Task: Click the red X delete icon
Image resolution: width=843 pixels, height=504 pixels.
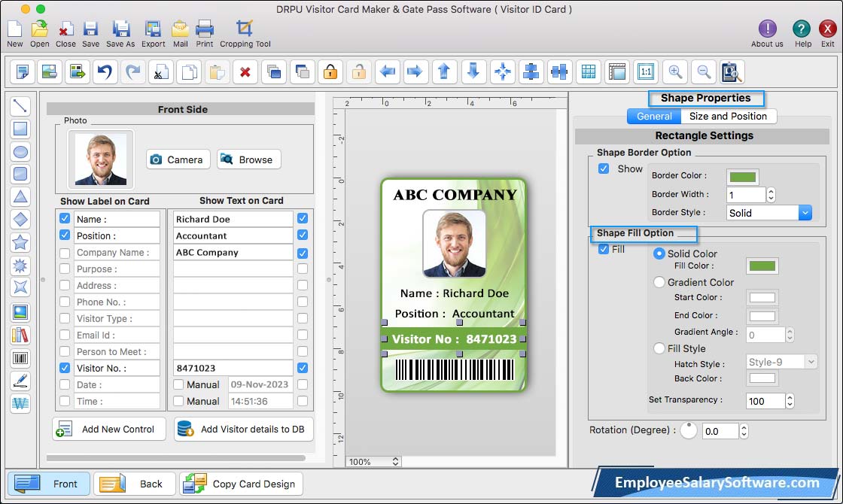Action: [245, 71]
